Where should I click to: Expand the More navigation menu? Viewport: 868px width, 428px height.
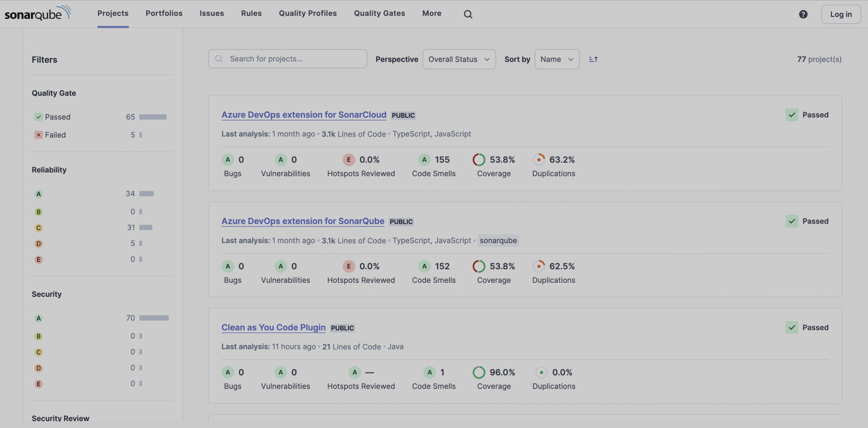point(431,14)
